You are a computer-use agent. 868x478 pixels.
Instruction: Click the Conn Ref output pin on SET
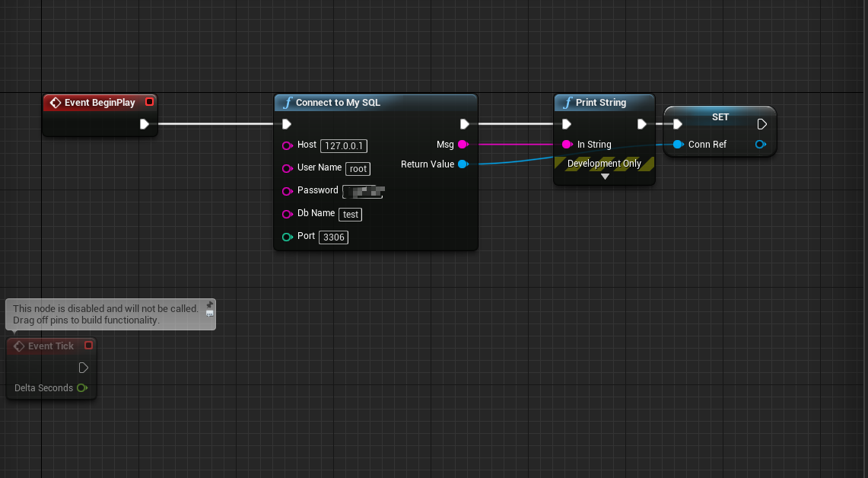tap(760, 145)
